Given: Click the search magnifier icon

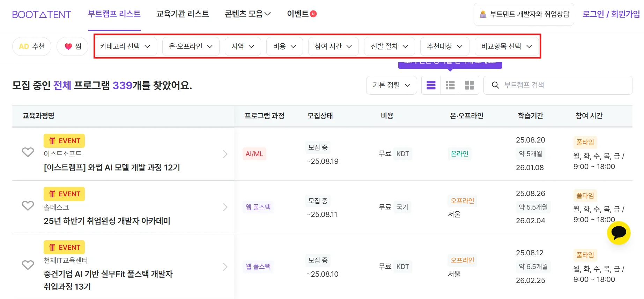Looking at the screenshot, I should click(x=495, y=85).
